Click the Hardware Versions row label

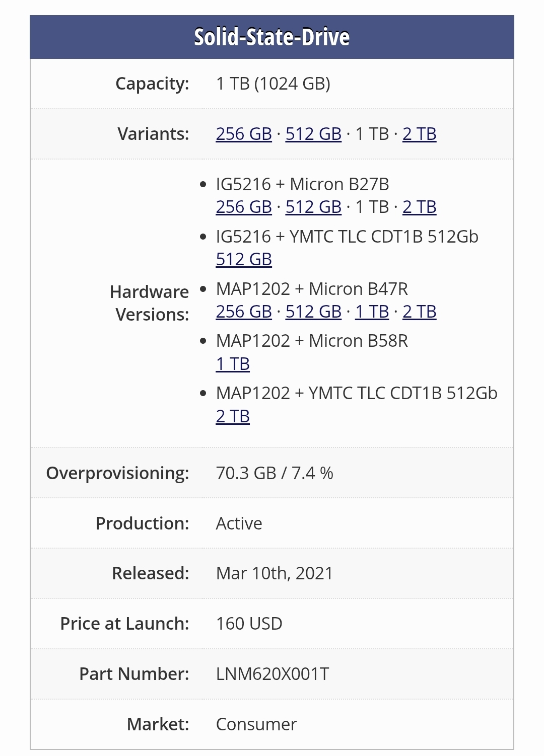pos(150,303)
